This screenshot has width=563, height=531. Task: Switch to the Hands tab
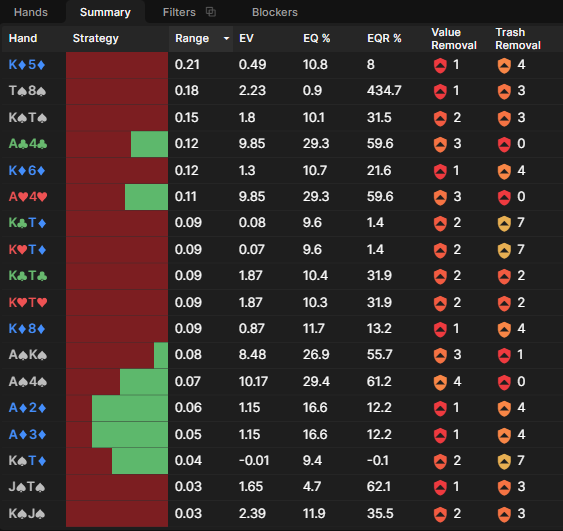tap(31, 12)
